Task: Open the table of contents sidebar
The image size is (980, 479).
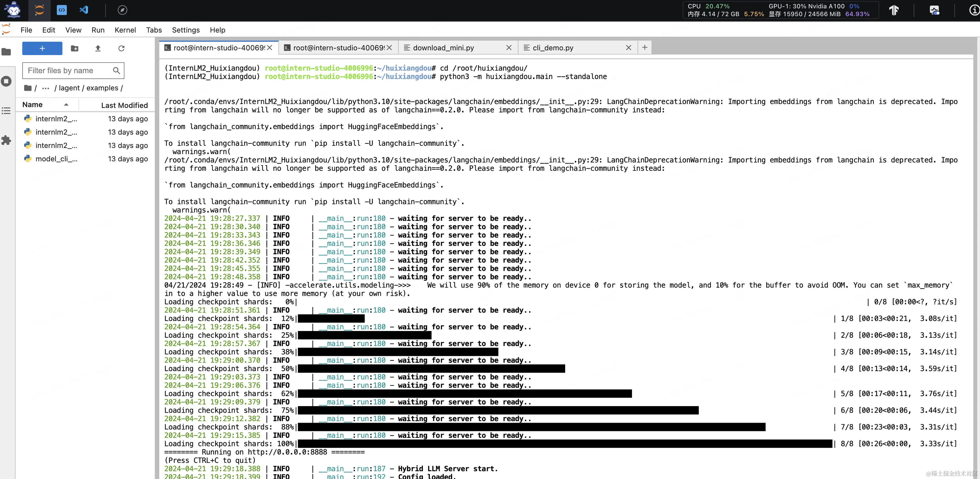Action: coord(6,111)
